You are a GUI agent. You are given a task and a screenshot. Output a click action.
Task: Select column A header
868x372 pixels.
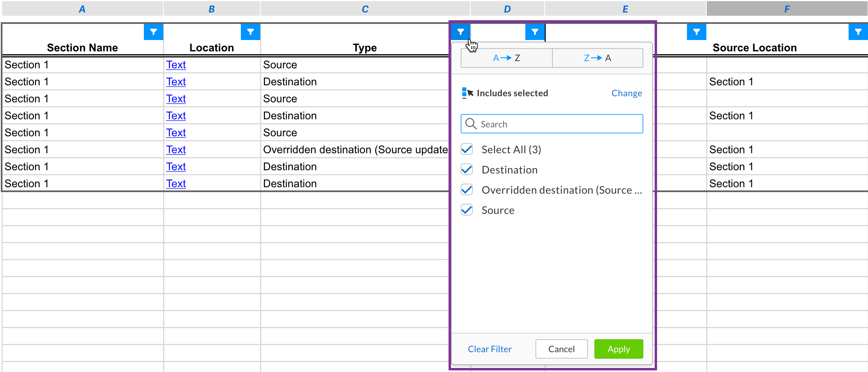click(82, 8)
